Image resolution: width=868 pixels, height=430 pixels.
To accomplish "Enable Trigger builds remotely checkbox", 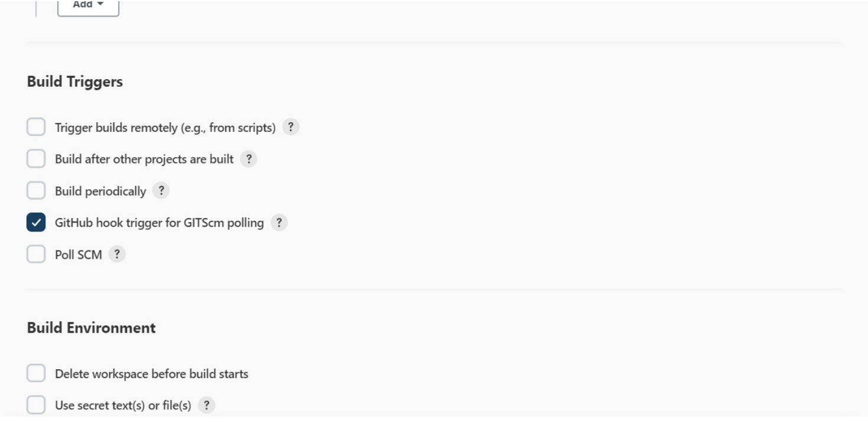I will point(35,128).
